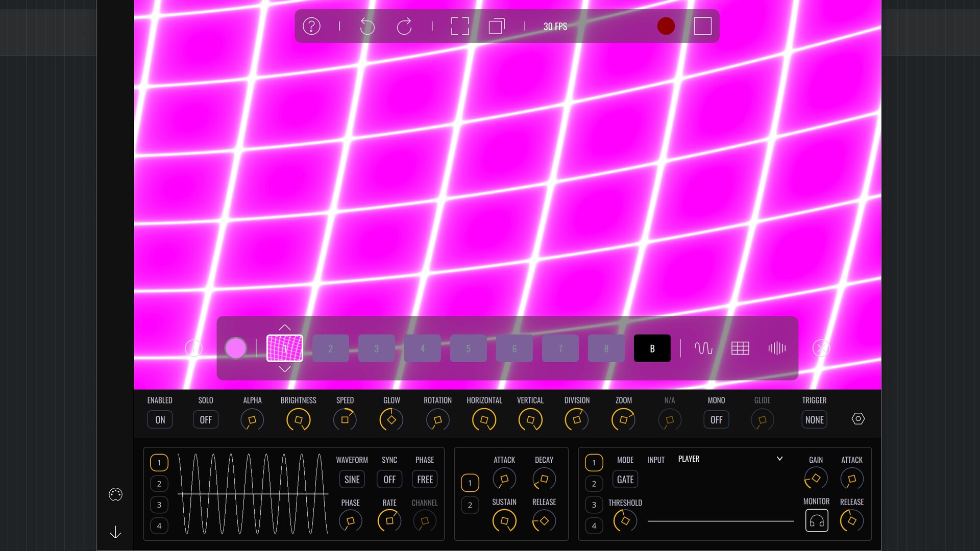Open the info icon left of layer bar
The image size is (980, 551).
tap(193, 348)
